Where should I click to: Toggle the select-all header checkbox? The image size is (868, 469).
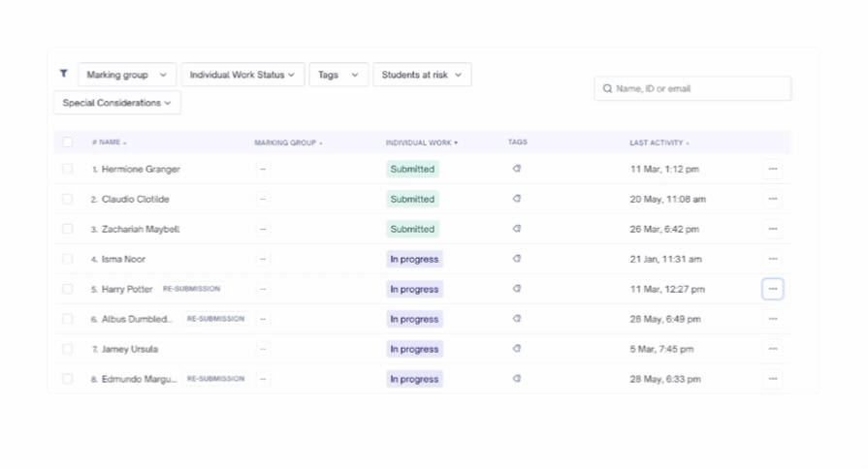[x=68, y=142]
